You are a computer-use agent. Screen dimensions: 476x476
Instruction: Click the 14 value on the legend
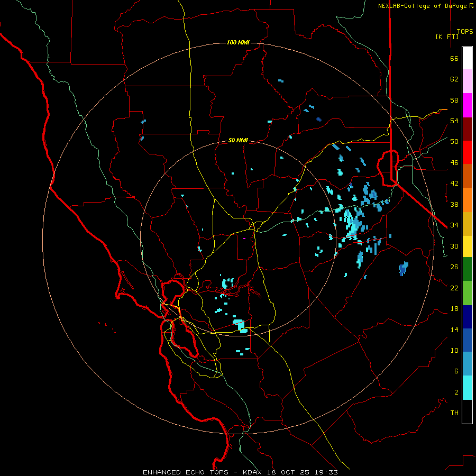click(x=454, y=329)
